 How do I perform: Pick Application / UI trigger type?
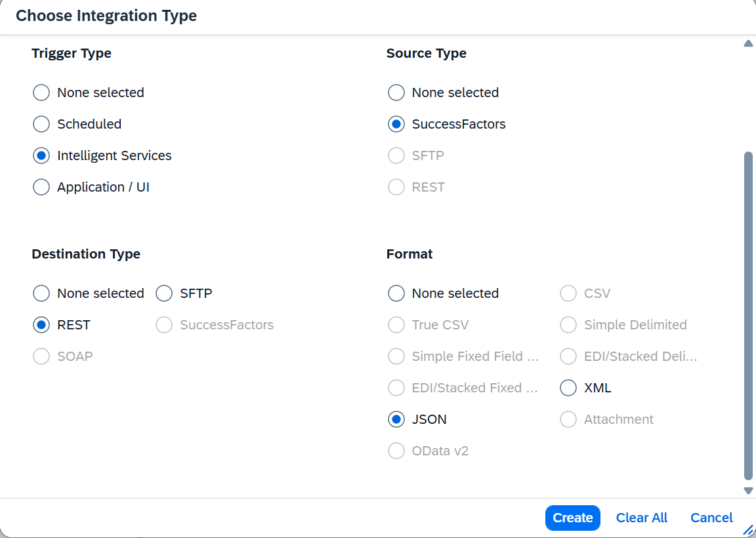point(41,187)
